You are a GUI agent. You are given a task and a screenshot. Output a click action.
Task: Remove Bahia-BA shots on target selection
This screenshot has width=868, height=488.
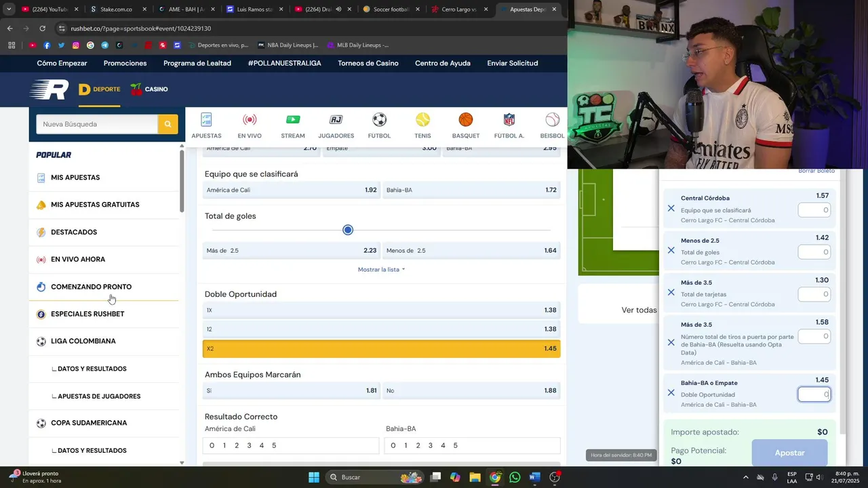(x=671, y=342)
